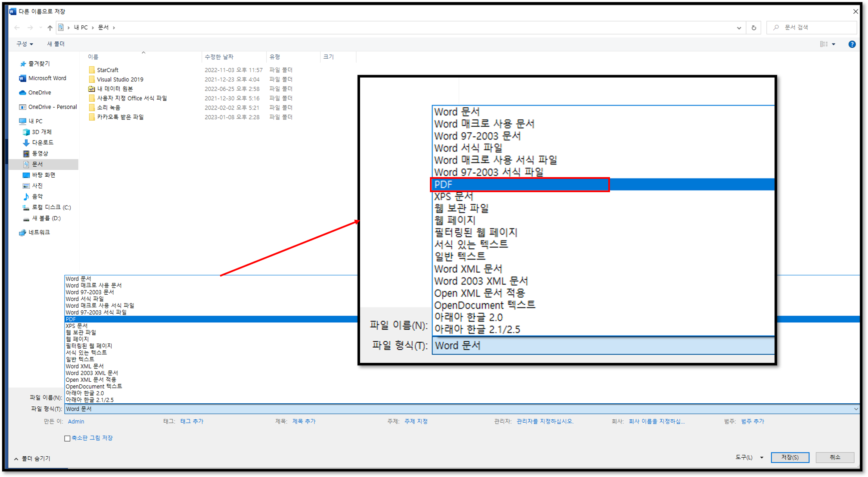868x477 pixels.
Task: Toggle the 축소판 그림 저장 checkbox
Action: tap(67, 438)
